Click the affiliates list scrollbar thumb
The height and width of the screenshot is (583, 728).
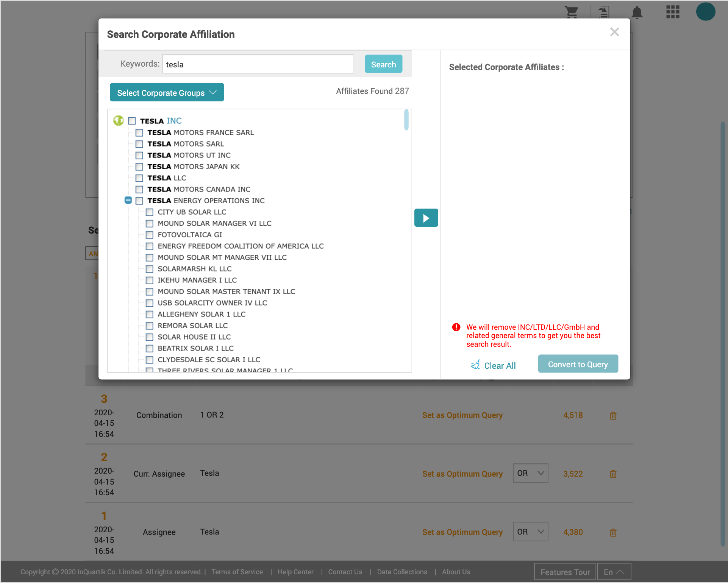tap(406, 120)
